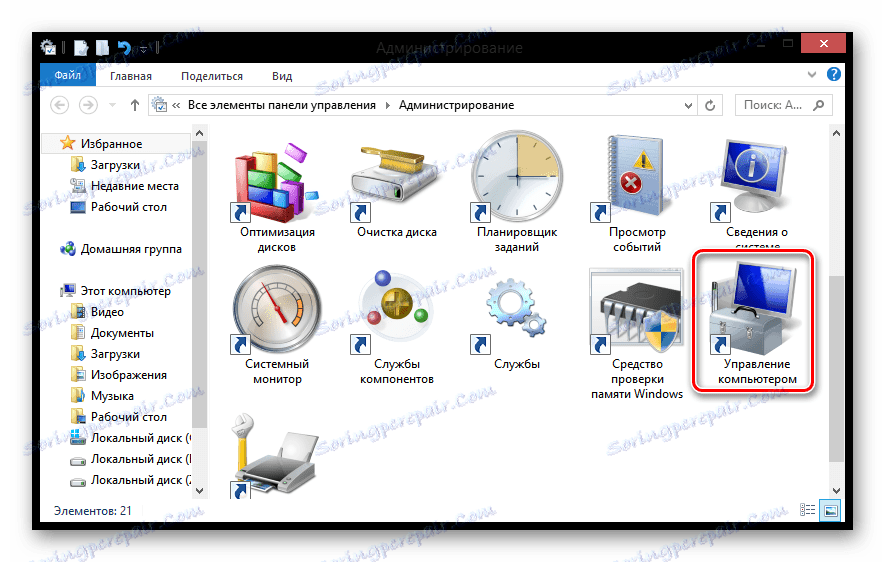
Task: Go up one level arrow
Action: click(x=134, y=105)
